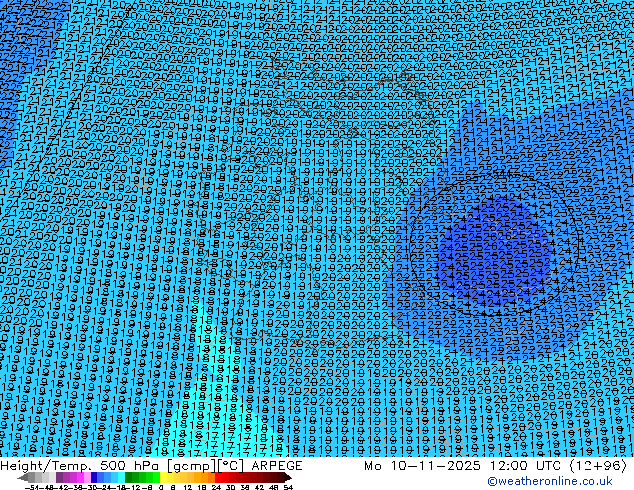Click the gray left arrow end of scale
This screenshot has width=634, height=490.
coord(23,477)
